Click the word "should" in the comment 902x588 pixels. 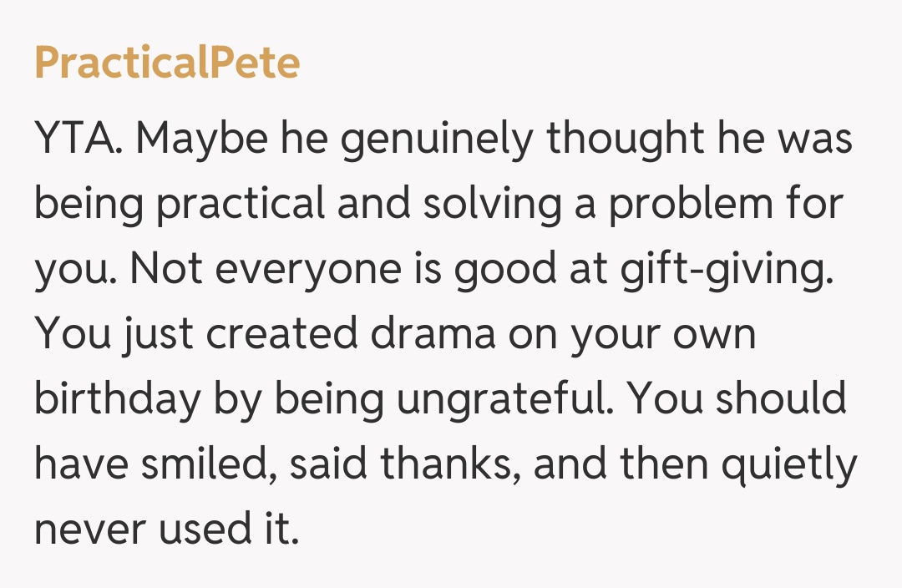(x=782, y=399)
